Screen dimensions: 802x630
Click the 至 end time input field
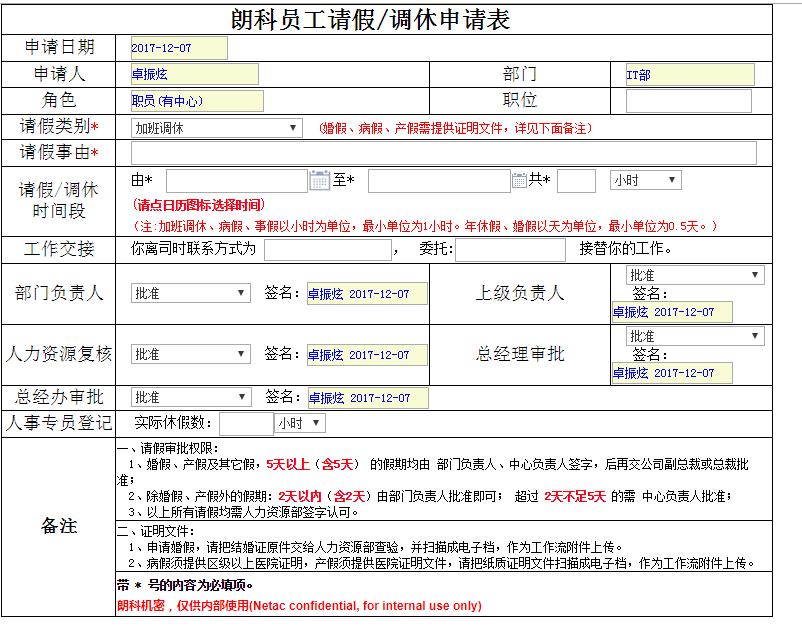point(439,181)
